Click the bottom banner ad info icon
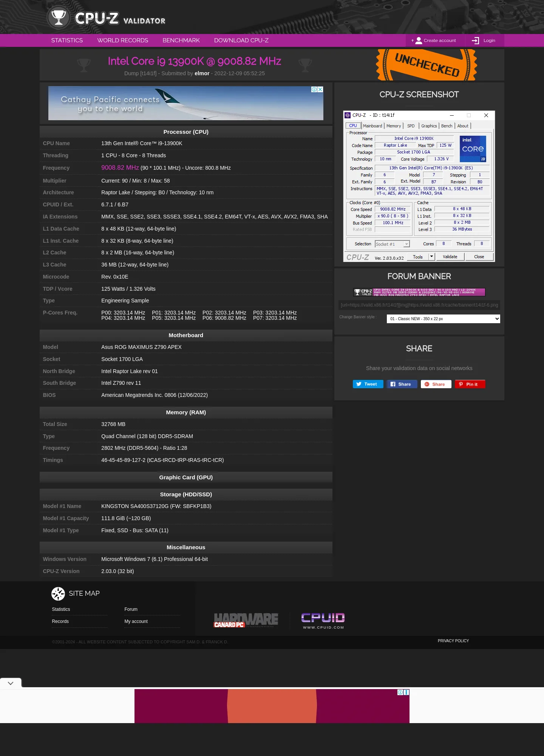This screenshot has height=756, width=544. coord(400,692)
